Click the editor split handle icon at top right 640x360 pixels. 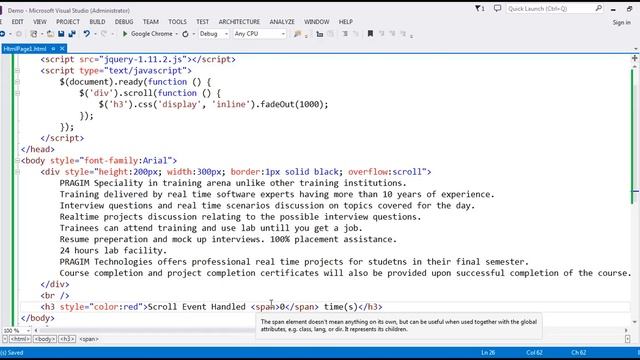click(635, 58)
